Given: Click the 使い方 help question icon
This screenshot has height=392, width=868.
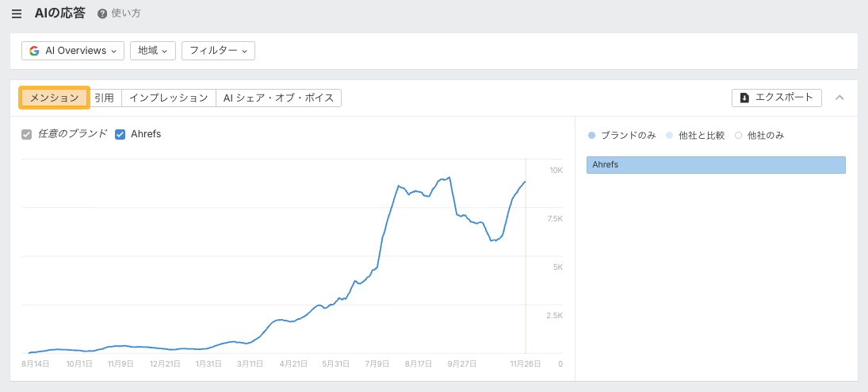Looking at the screenshot, I should 102,14.
